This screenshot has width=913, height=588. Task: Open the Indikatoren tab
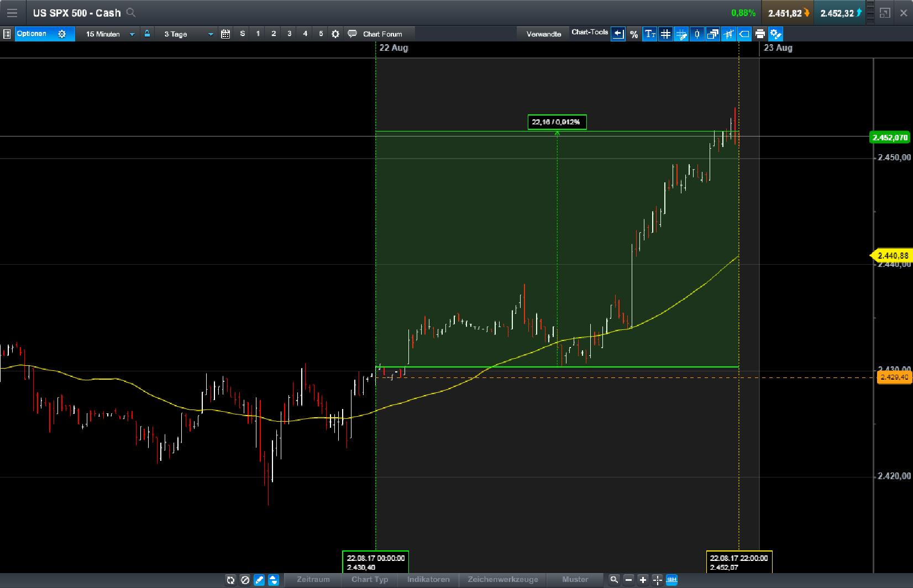tap(428, 580)
